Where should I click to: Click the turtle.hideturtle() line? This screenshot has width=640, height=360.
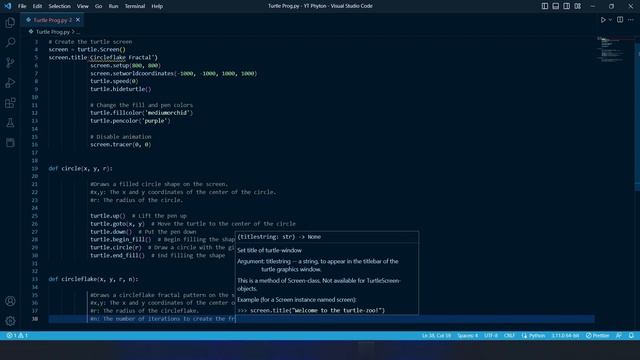pyautogui.click(x=121, y=89)
